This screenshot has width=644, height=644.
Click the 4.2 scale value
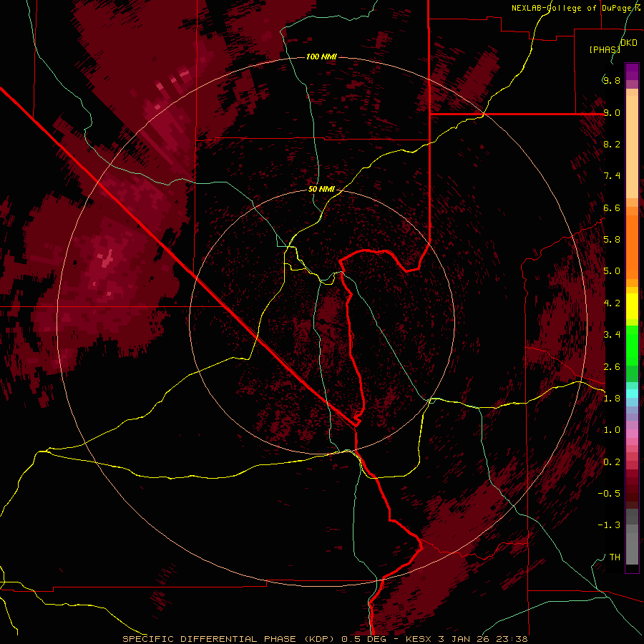click(612, 303)
